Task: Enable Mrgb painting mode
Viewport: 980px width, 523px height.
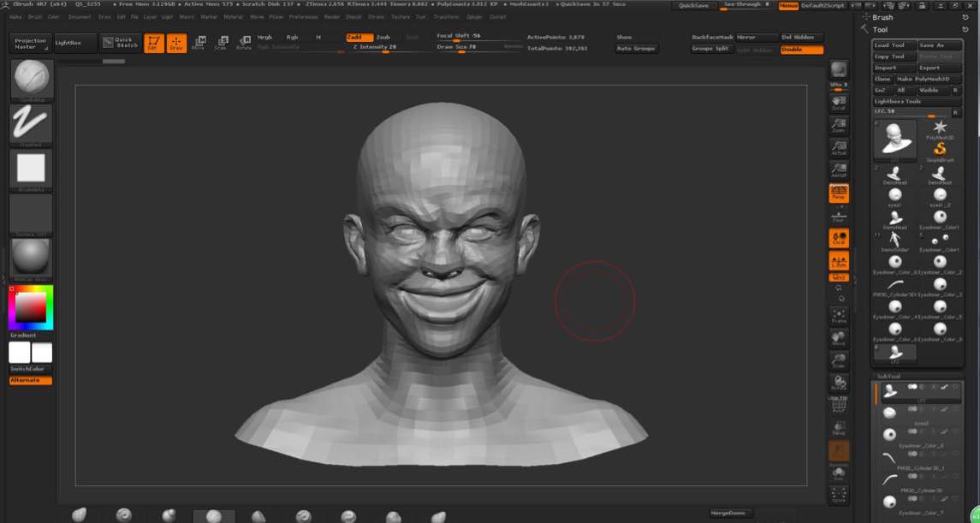Action: point(265,38)
